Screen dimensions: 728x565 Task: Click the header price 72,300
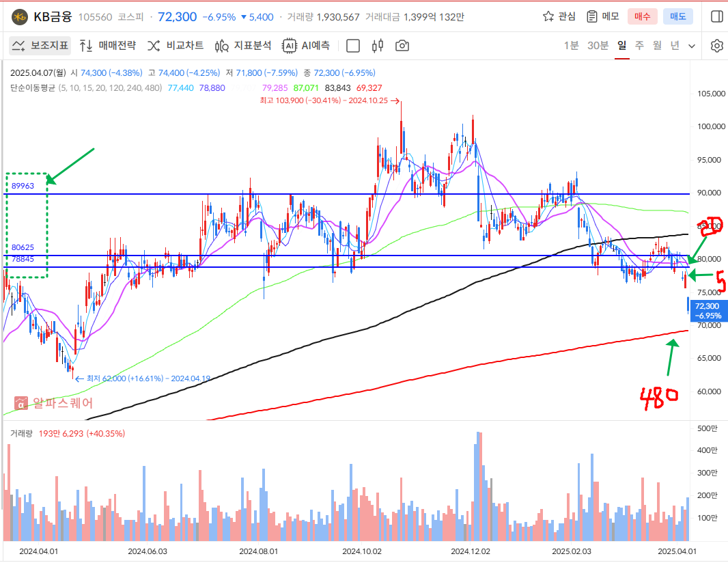[178, 17]
